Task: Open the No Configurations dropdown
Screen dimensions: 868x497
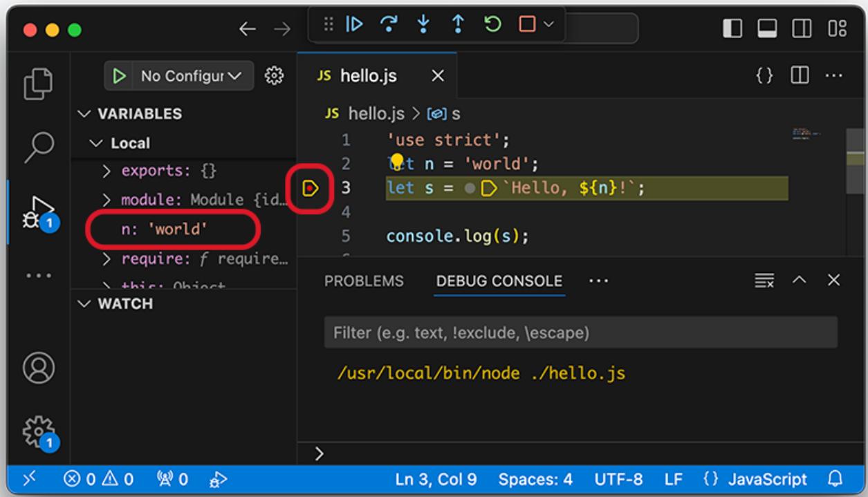Action: [190, 75]
